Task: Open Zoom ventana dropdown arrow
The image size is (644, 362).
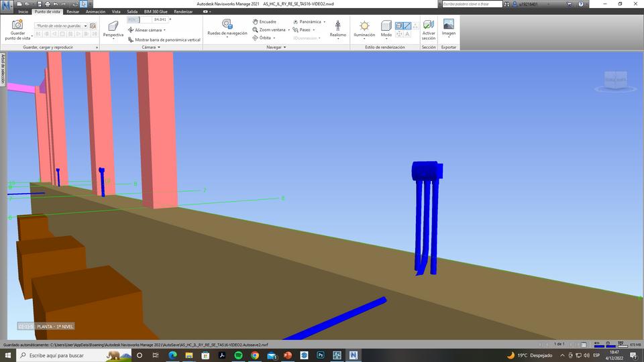Action: click(288, 30)
